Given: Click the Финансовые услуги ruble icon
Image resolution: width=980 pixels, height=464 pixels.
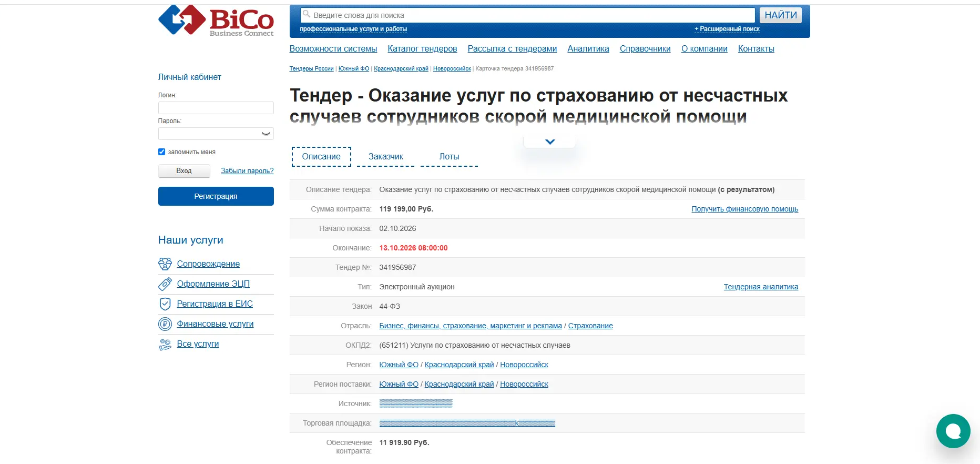Looking at the screenshot, I should (x=165, y=324).
